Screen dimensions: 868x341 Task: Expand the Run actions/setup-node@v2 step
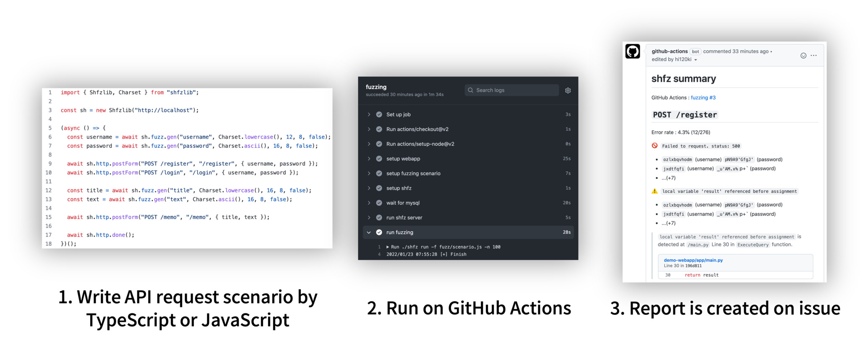(x=369, y=144)
